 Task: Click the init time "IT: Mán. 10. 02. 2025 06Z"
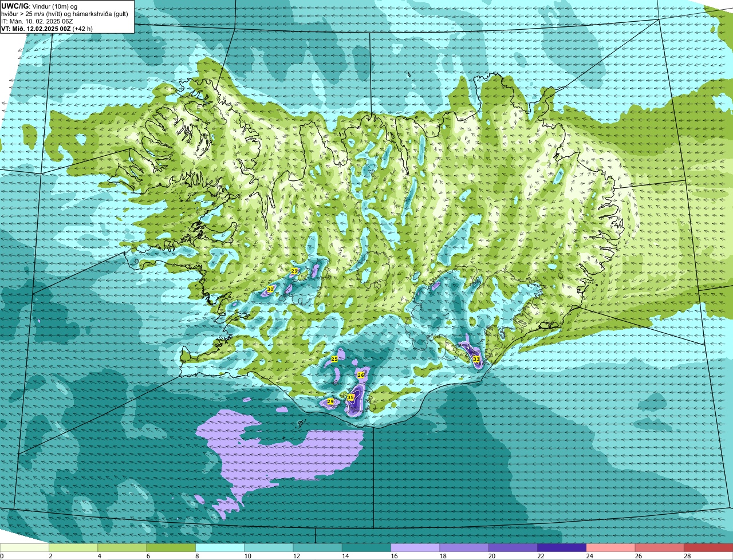(37, 21)
